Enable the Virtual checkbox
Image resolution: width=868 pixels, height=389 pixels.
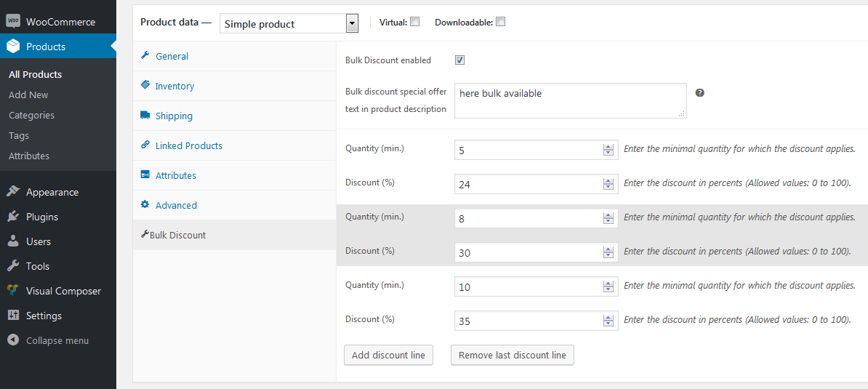point(415,22)
